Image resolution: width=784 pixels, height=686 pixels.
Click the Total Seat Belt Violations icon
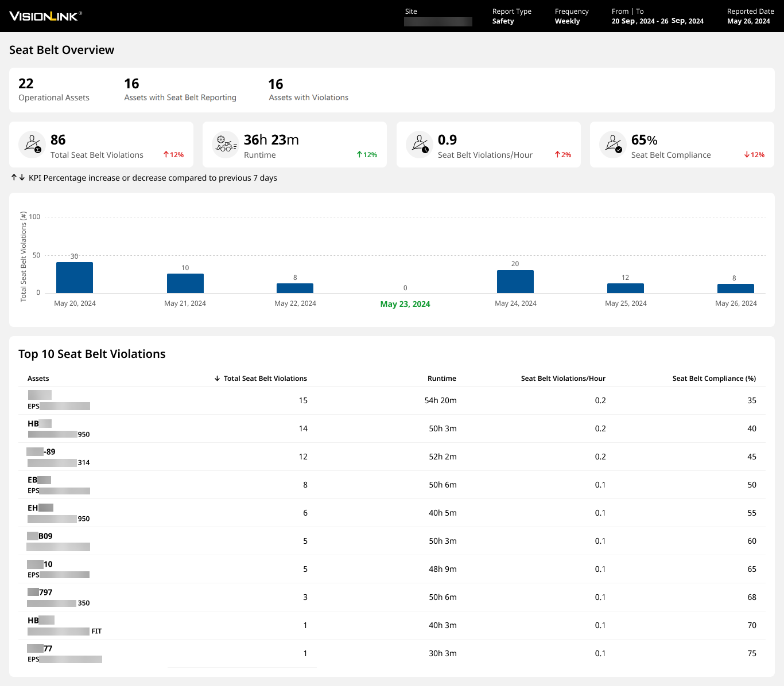pyautogui.click(x=32, y=144)
